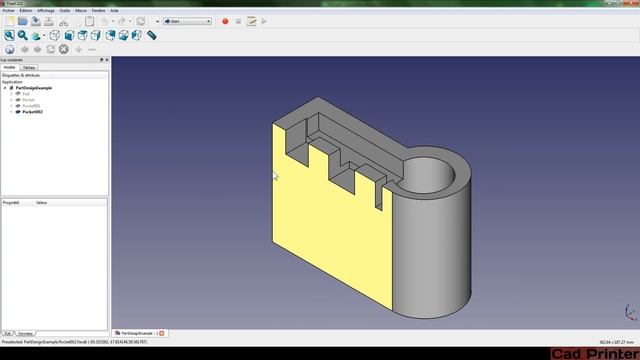Expand the Pad tree item
The width and height of the screenshot is (640, 360).
click(11, 94)
